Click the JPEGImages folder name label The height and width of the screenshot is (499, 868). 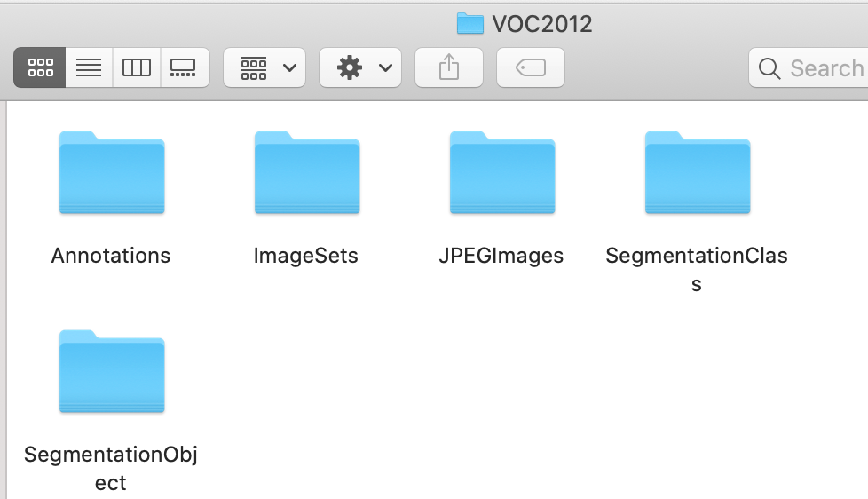coord(501,256)
